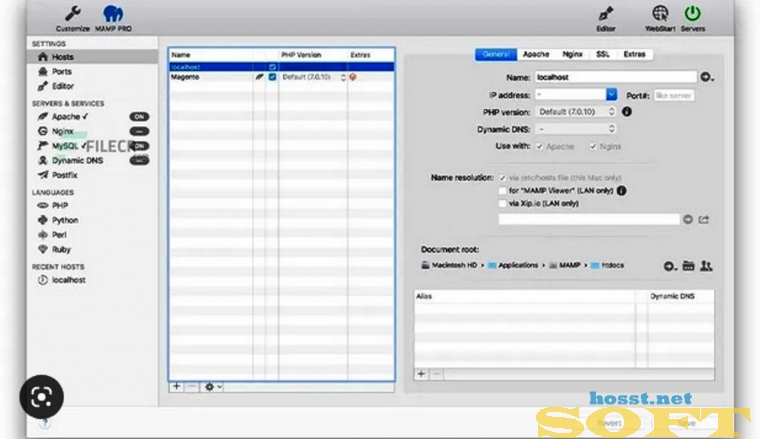Open the hosts gear actions menu
This screenshot has width=760, height=439.
click(x=212, y=387)
